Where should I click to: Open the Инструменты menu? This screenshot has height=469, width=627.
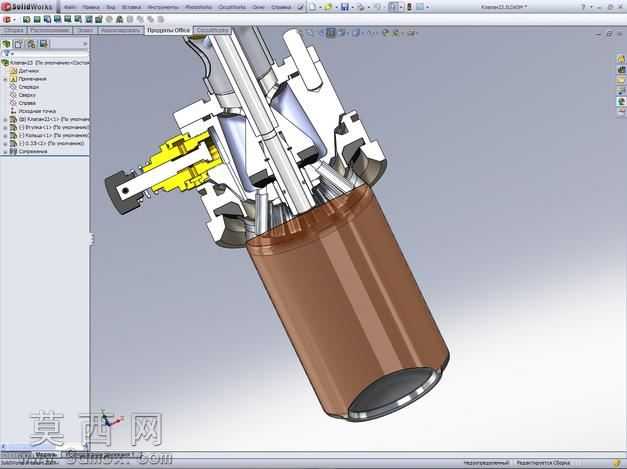pos(163,7)
